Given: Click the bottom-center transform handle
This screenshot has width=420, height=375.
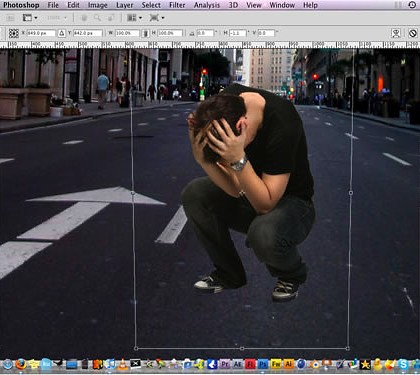Looking at the screenshot, I should 242,348.
